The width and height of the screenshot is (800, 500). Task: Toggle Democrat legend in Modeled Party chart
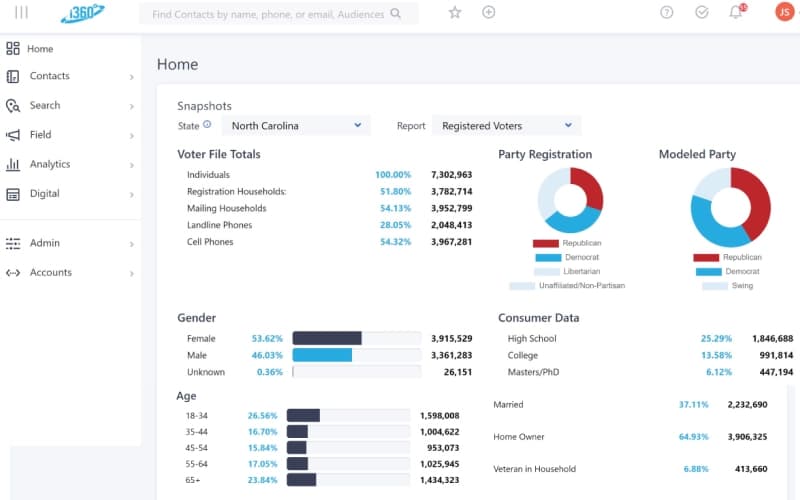[728, 272]
